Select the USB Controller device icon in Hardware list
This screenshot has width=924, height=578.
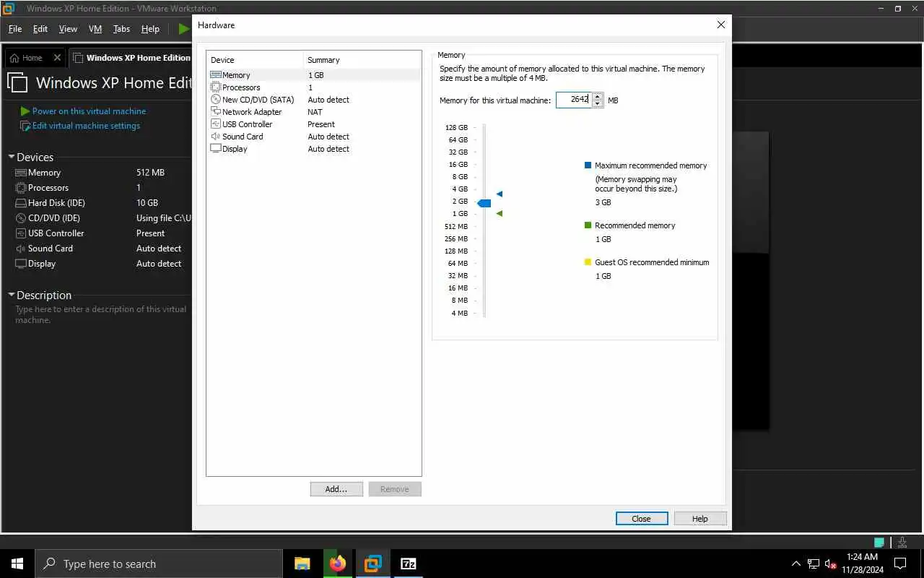(x=216, y=124)
